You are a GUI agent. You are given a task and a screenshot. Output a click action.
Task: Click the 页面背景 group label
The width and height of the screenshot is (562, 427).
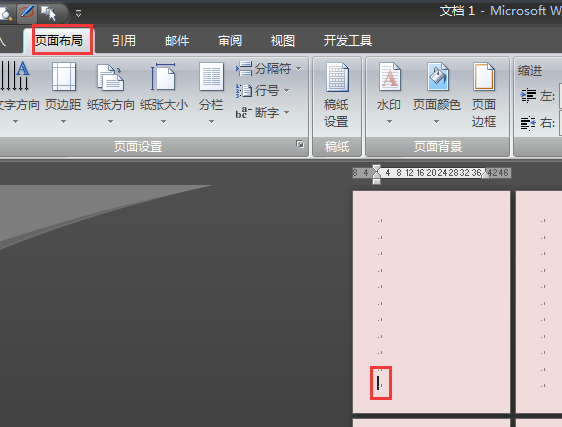click(438, 146)
